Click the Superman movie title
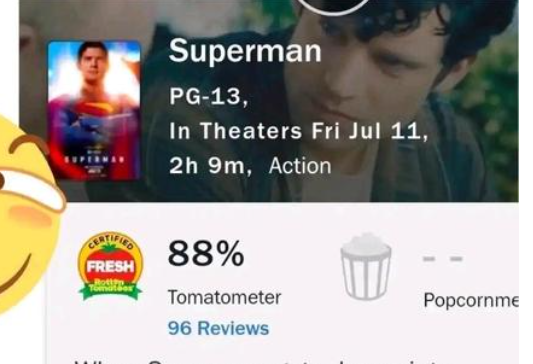Viewport: 533px width, 364px height. 245,50
